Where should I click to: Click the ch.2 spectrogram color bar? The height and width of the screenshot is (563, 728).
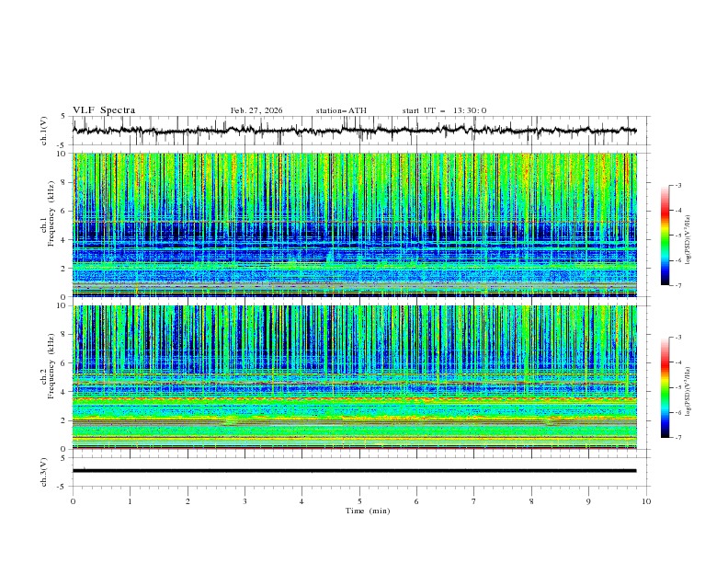click(x=665, y=387)
